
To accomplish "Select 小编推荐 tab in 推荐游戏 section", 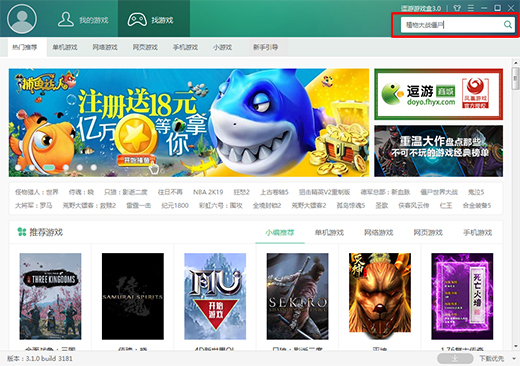I will coord(280,232).
